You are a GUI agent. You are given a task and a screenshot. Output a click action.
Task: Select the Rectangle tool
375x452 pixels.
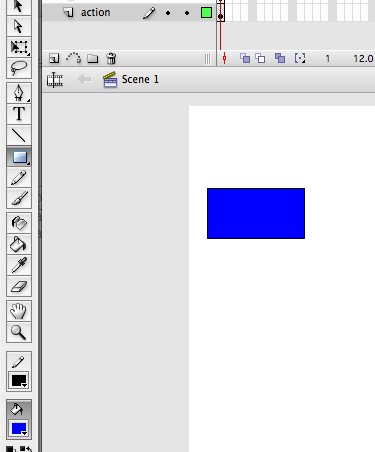pos(19,157)
